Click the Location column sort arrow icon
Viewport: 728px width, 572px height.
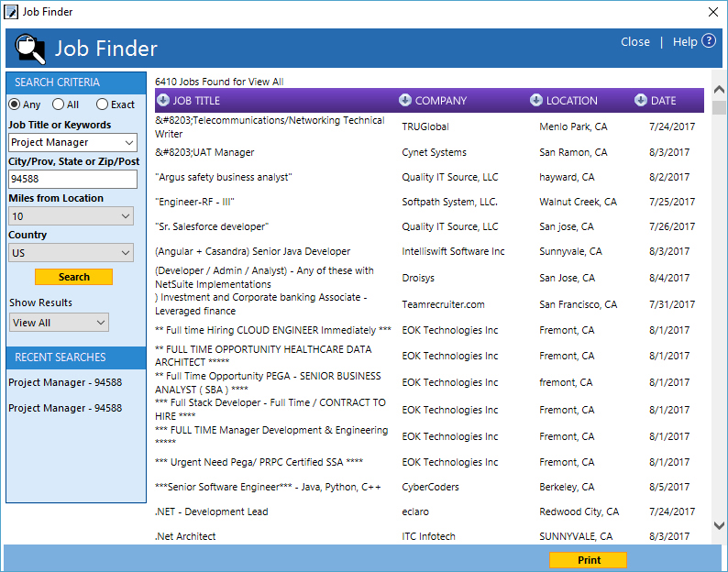coord(536,100)
